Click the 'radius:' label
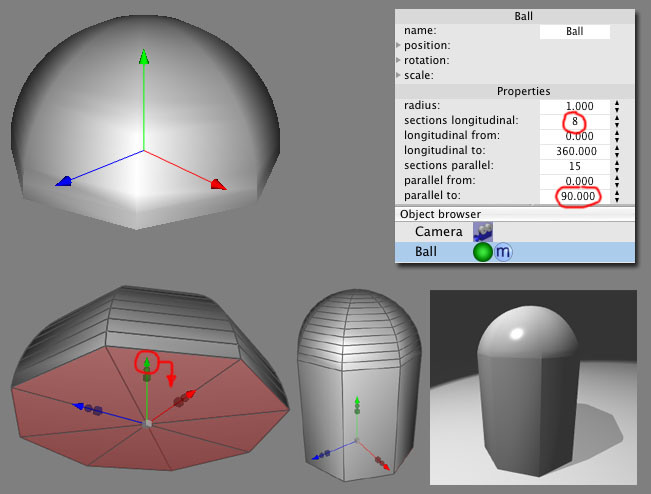651x494 pixels. 422,105
